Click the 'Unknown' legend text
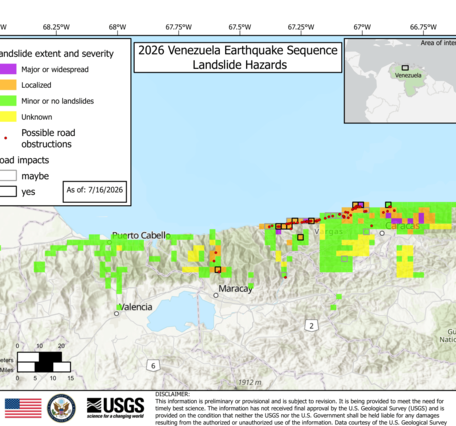Screen dimensions: 456x426 [x=37, y=117]
